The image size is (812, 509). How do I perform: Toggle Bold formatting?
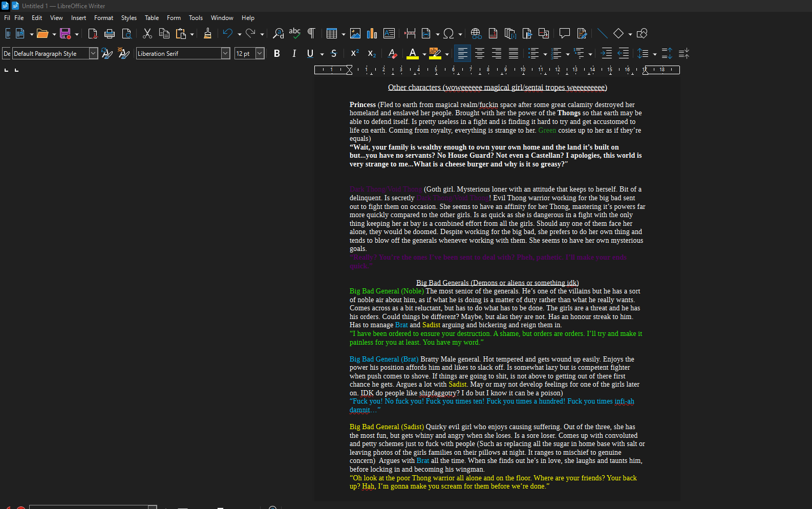coord(277,53)
